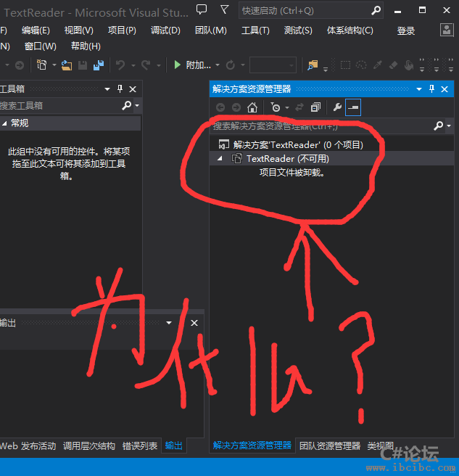The width and height of the screenshot is (459, 476).
Task: Click the Collapse All icon in Solution Explorer
Action: pos(315,107)
